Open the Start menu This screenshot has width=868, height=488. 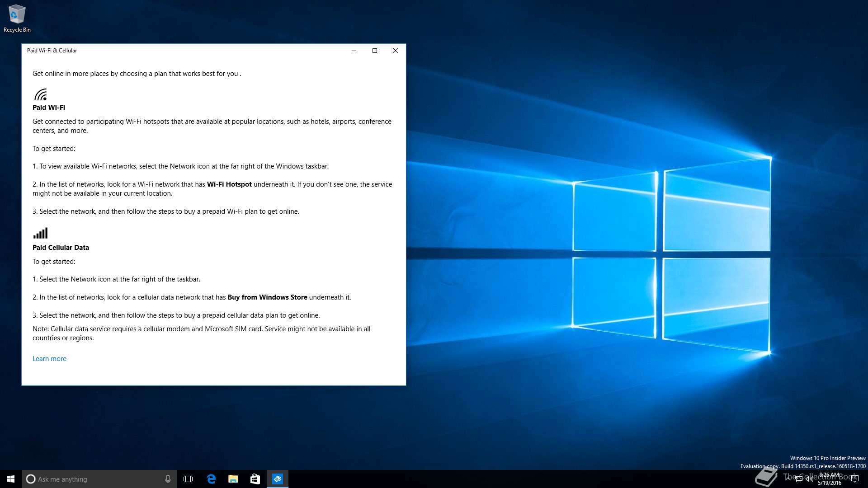point(9,479)
